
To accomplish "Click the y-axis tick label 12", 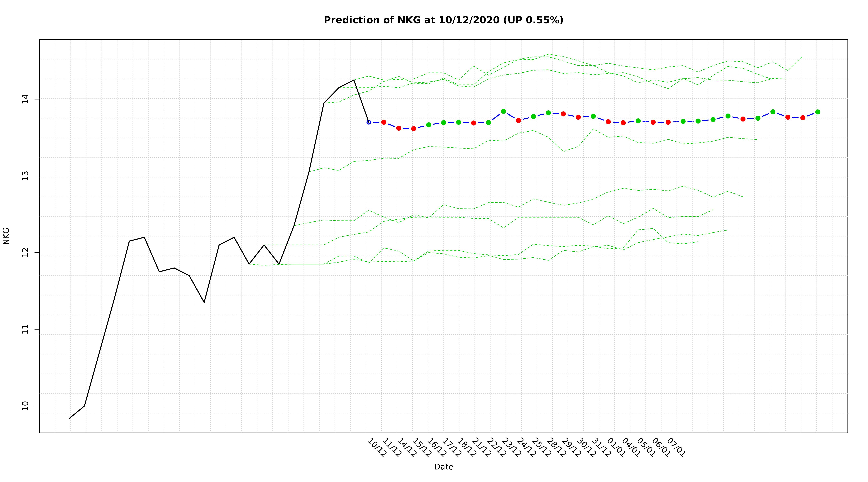I will pyautogui.click(x=25, y=252).
